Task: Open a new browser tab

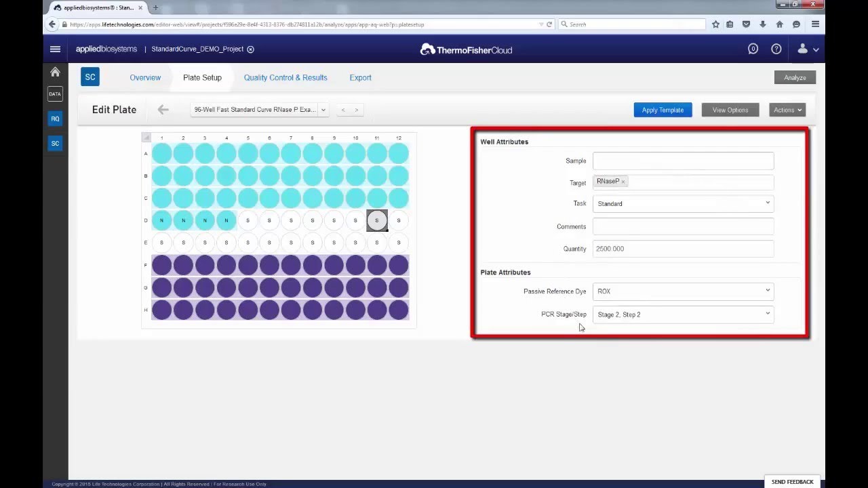Action: pos(155,8)
